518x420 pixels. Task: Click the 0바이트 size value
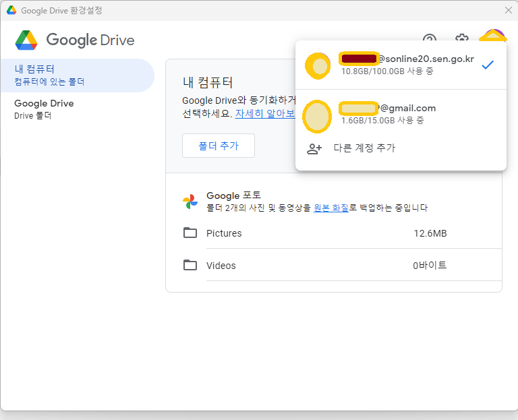tap(430, 266)
